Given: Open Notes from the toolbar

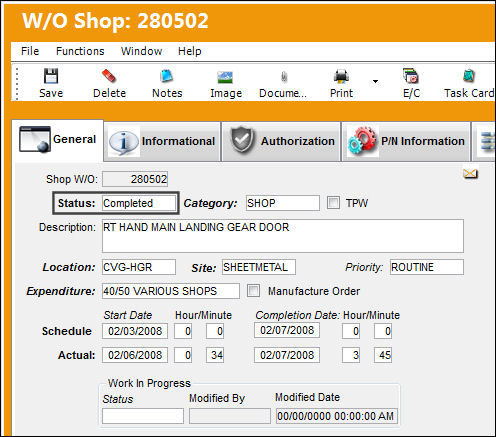Looking at the screenshot, I should coord(167,76).
